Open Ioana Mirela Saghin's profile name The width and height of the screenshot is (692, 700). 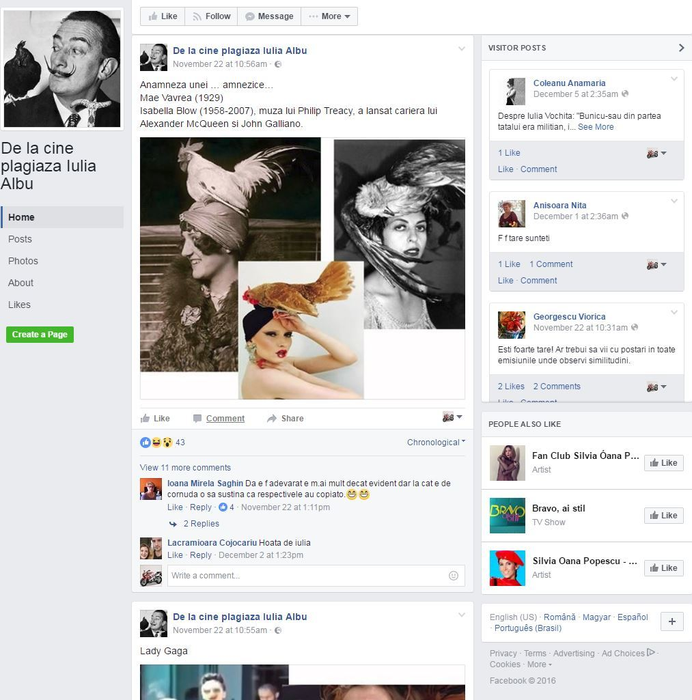(205, 483)
